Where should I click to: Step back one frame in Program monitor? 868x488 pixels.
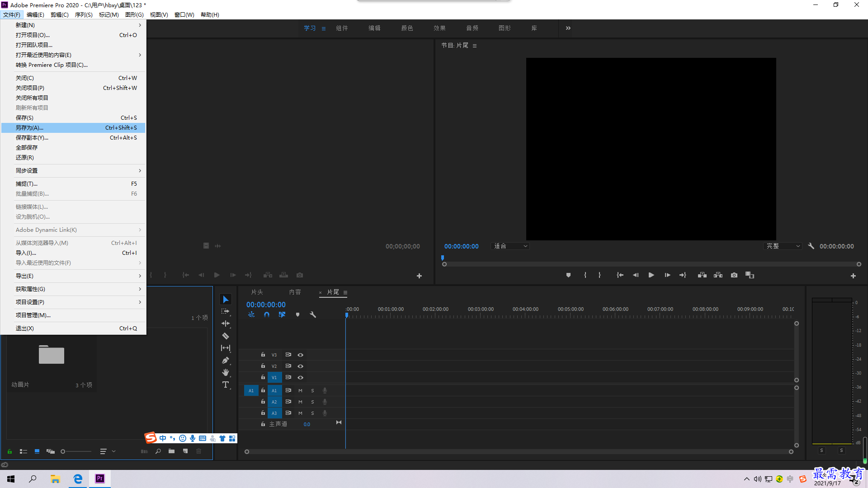coord(636,275)
